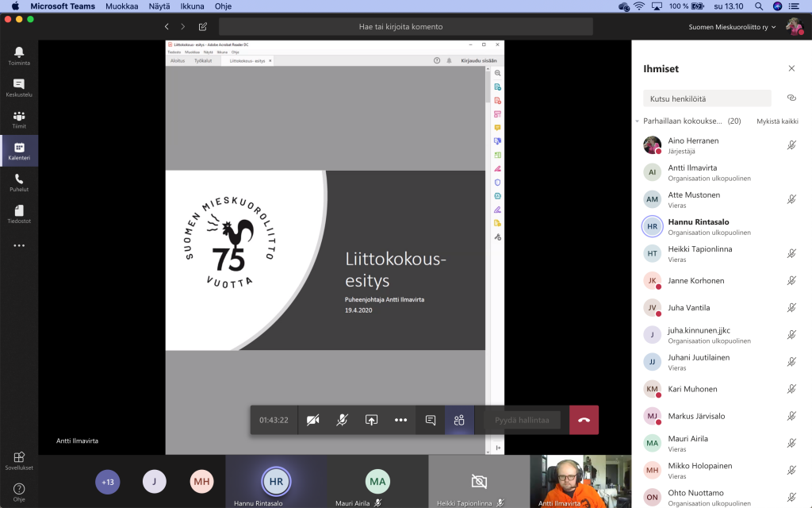Open the Ikkuna menu
Screen dimensions: 812x508
pyautogui.click(x=192, y=6)
